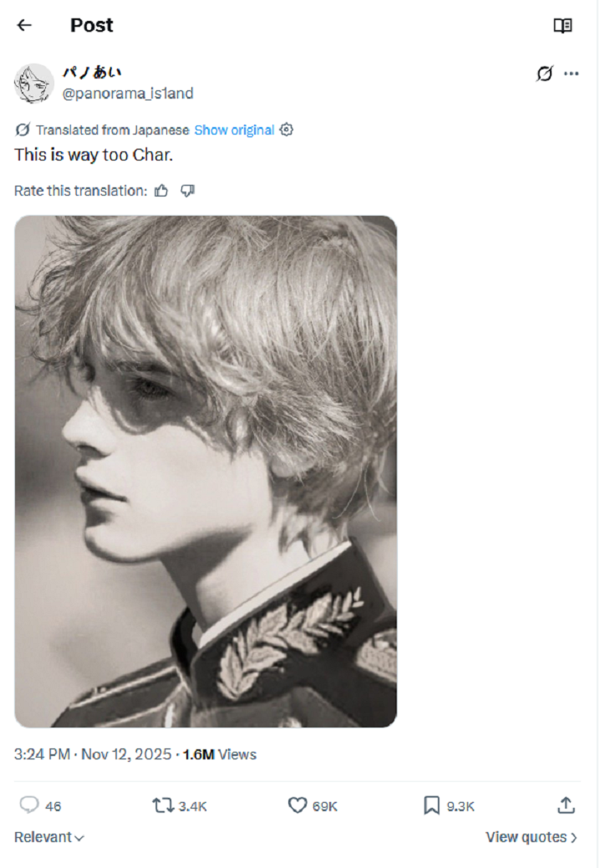
Task: Open the black-and-white portrait image
Action: coord(206,471)
